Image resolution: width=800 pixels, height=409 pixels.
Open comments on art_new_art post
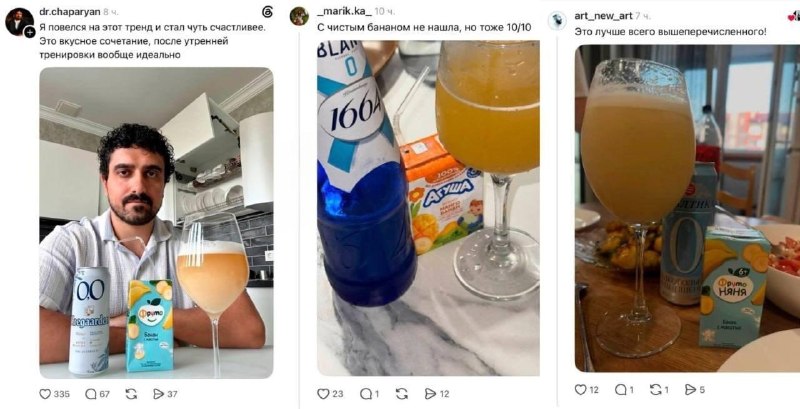click(620, 390)
